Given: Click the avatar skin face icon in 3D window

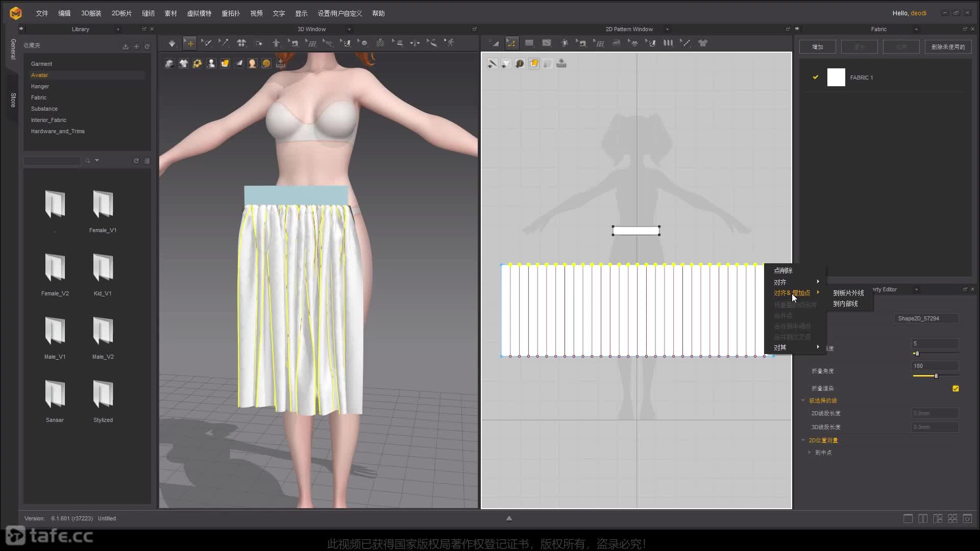Looking at the screenshot, I should coord(252,63).
